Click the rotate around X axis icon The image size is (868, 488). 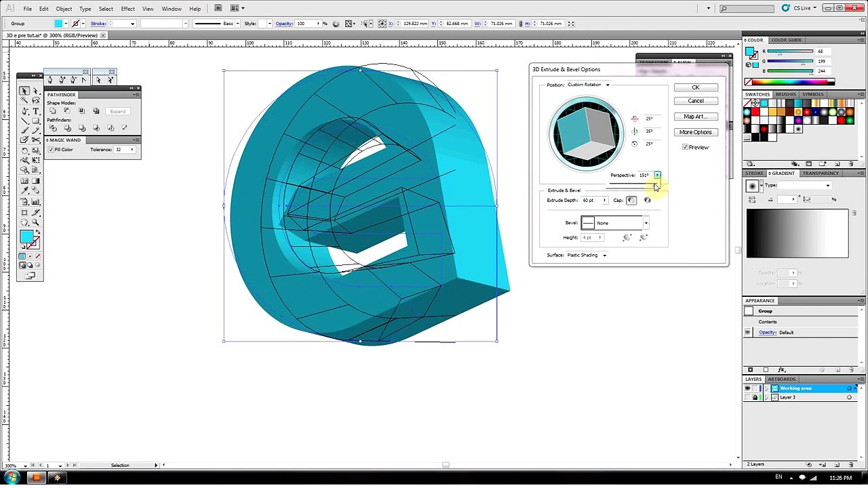[x=634, y=119]
